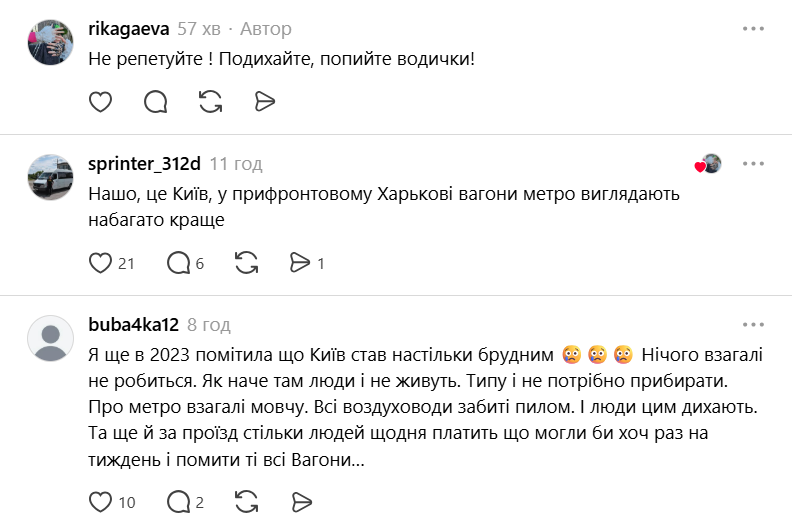792x528 pixels.
Task: Open more options for sprinter_312d's comment
Action: point(753,163)
